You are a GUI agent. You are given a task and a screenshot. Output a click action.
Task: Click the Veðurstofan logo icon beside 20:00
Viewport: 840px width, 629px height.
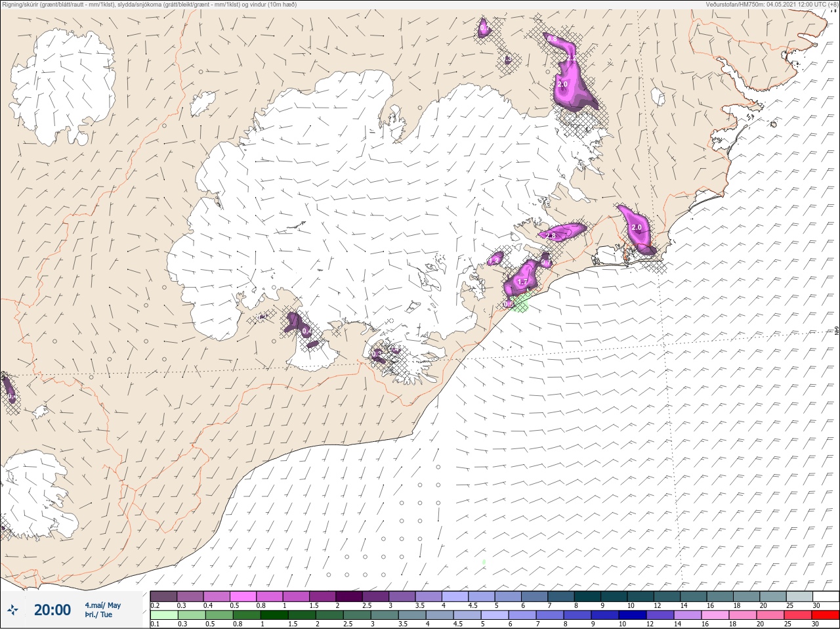[12, 610]
